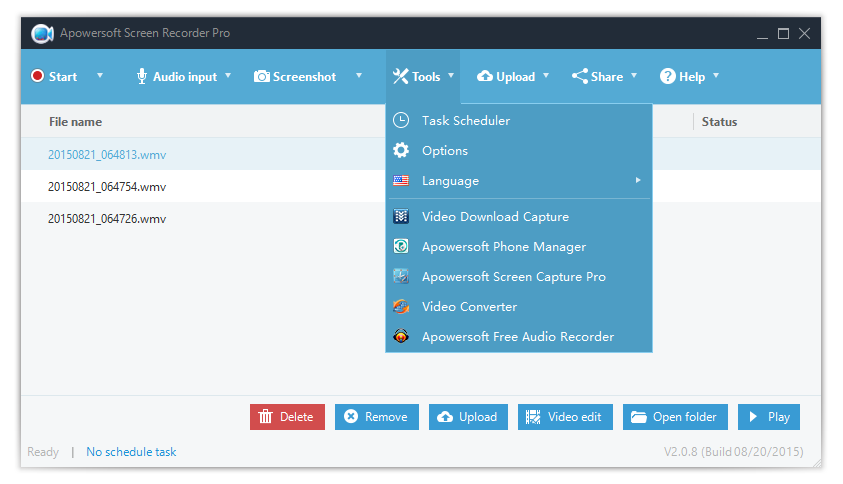
Task: Open Options from Tools menu
Action: [519, 151]
